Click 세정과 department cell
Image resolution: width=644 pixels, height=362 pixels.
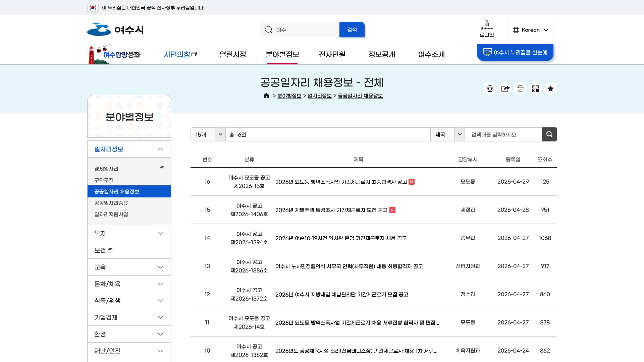[x=468, y=209]
